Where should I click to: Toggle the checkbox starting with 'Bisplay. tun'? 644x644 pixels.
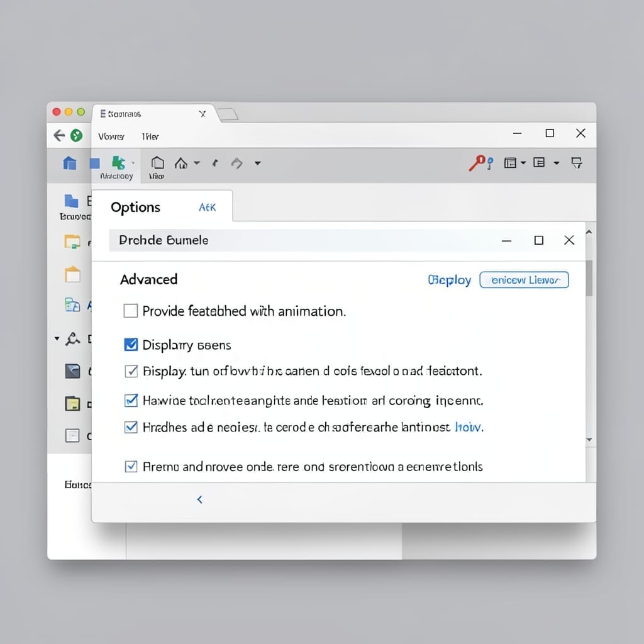[131, 371]
